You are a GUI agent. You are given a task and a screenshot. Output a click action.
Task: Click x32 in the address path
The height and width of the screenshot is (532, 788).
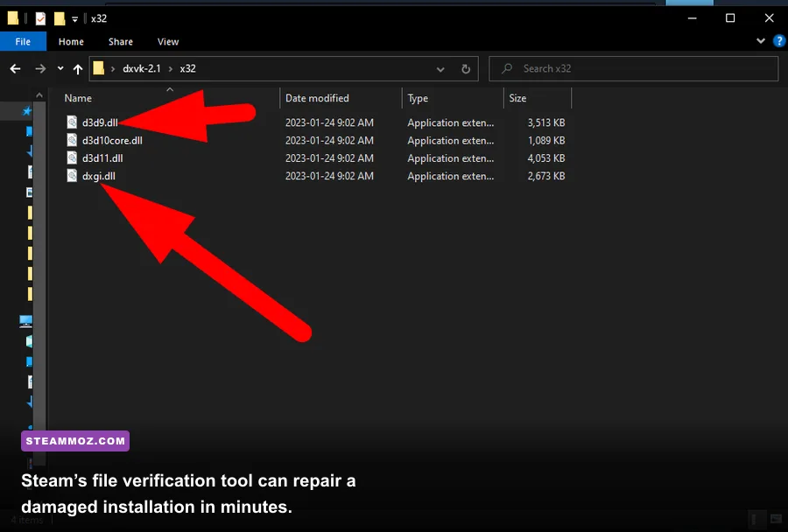point(188,69)
